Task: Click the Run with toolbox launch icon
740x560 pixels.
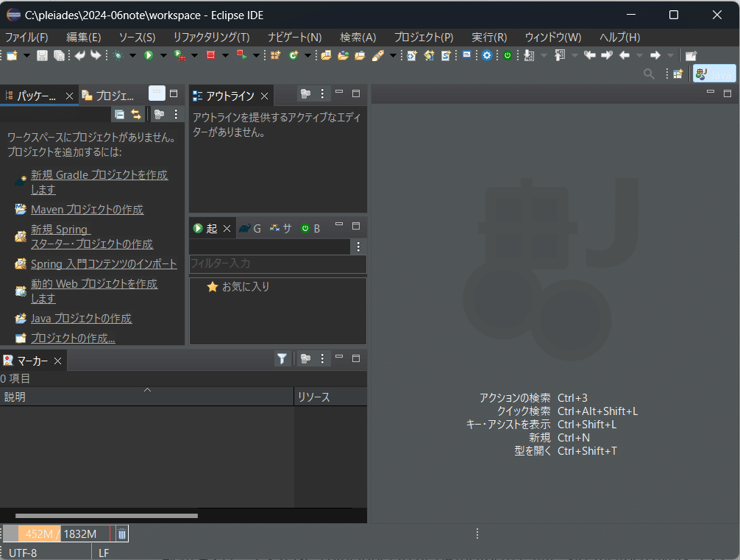Action: (179, 56)
